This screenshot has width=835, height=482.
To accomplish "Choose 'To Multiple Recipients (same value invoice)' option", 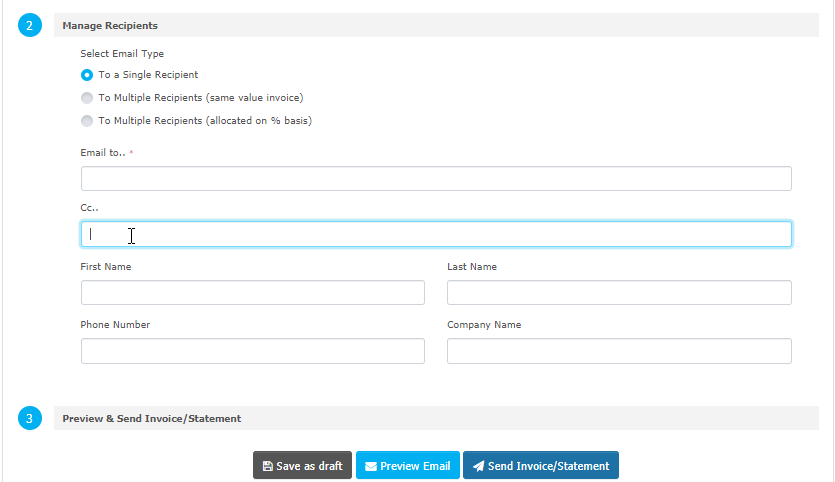I will pyautogui.click(x=87, y=98).
